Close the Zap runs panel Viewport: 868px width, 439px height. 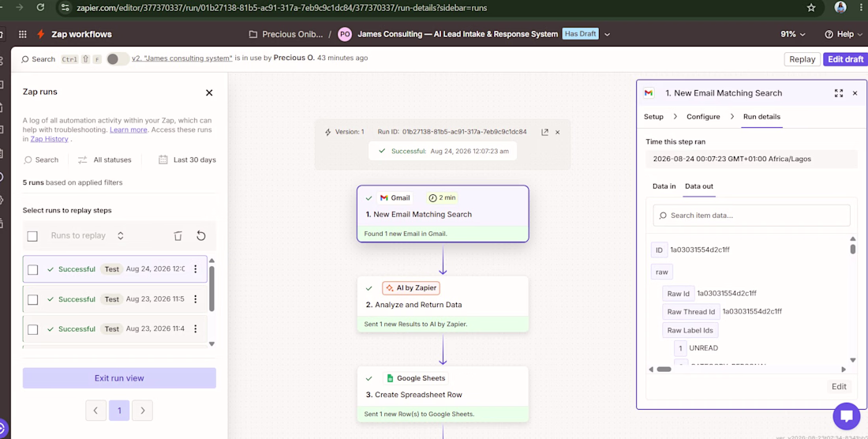(x=209, y=92)
